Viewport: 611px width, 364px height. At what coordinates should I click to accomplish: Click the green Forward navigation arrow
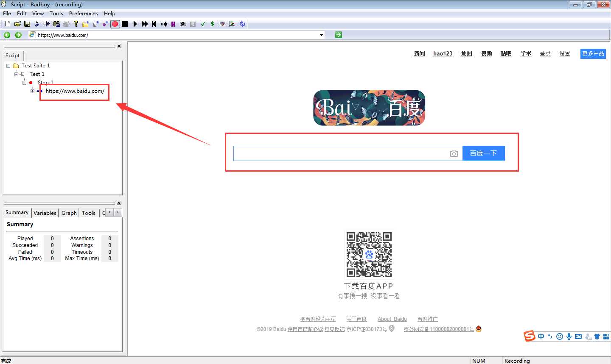tap(18, 35)
